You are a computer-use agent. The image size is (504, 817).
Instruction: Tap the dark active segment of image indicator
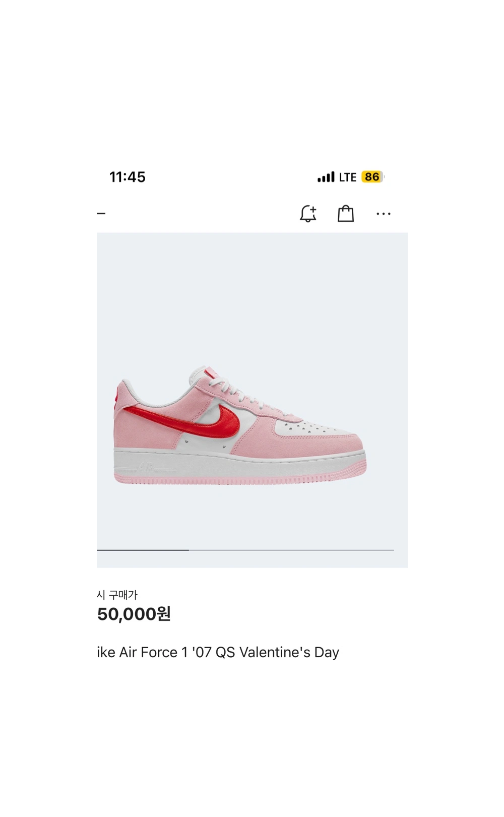[143, 550]
